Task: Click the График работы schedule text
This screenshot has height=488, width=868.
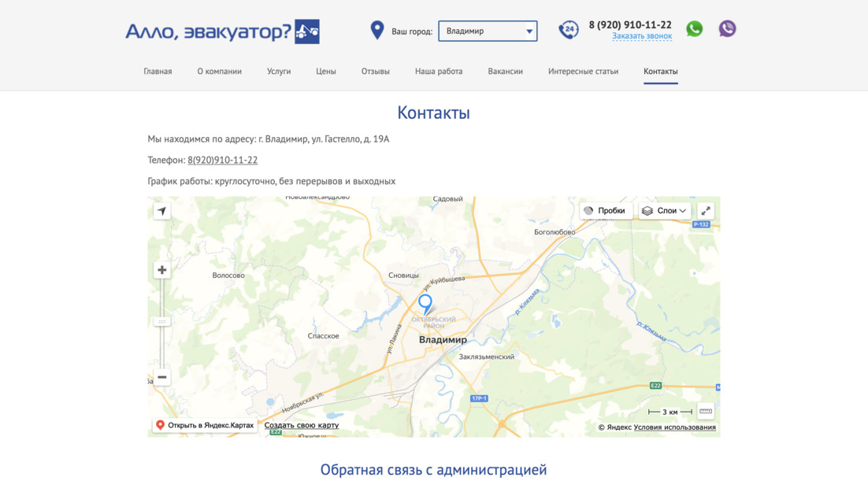Action: pyautogui.click(x=271, y=181)
